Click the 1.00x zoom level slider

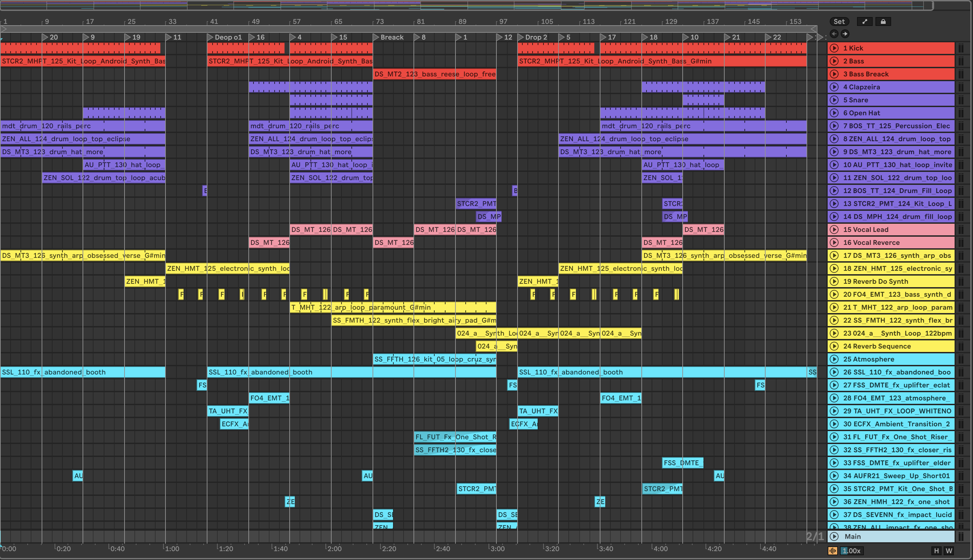click(x=852, y=551)
